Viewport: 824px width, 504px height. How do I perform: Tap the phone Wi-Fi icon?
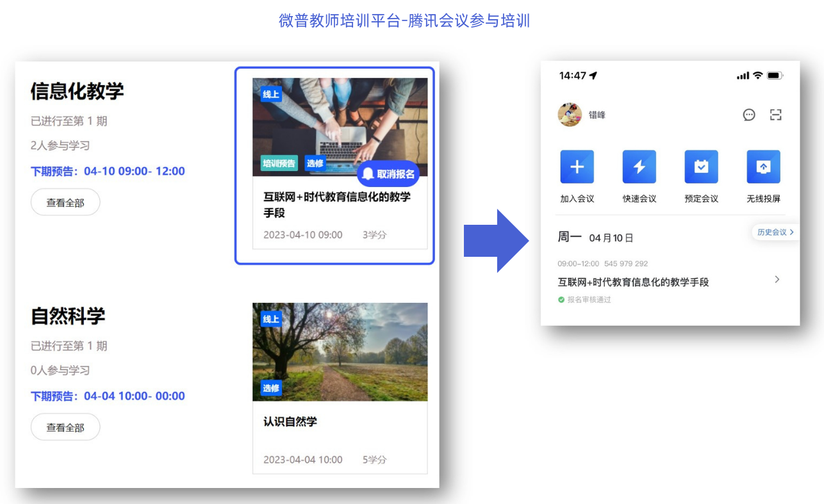tap(758, 76)
